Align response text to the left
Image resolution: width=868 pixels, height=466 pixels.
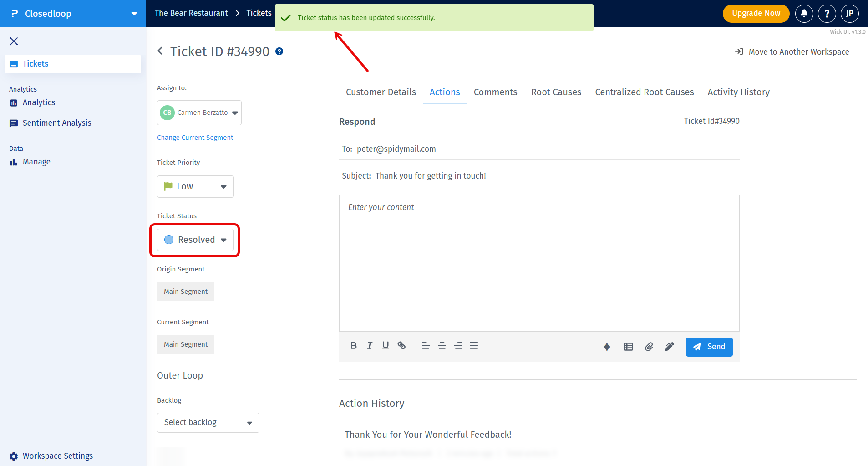[426, 346]
